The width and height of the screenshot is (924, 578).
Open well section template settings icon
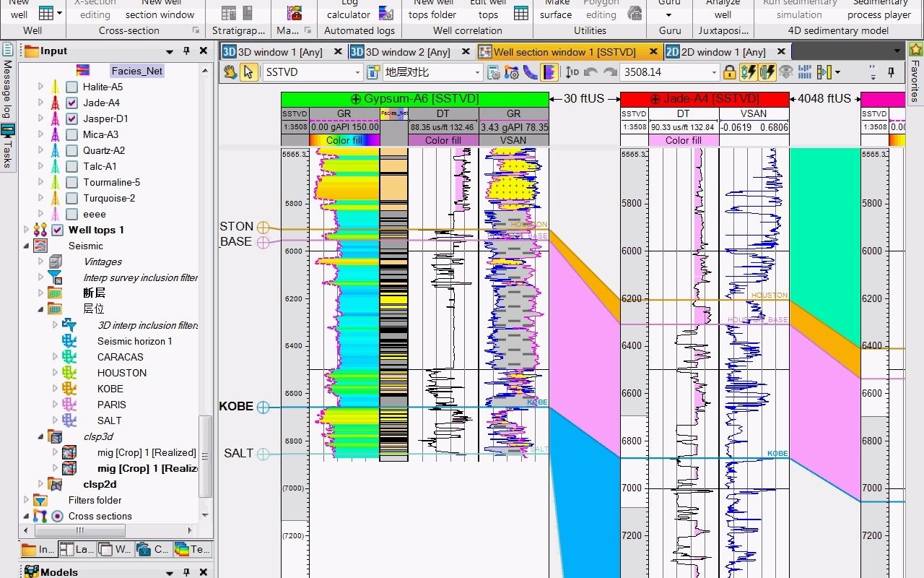pyautogui.click(x=494, y=72)
